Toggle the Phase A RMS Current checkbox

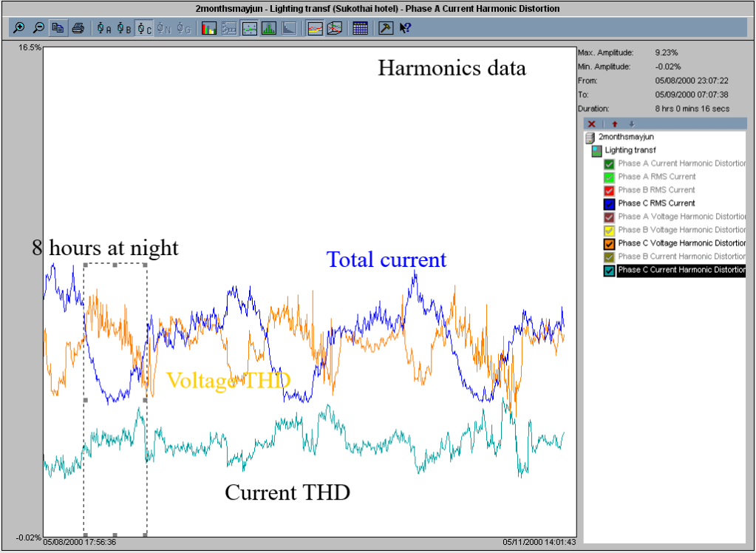[x=610, y=177]
